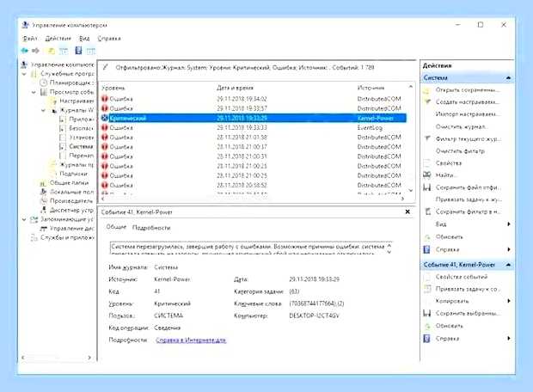Screen dimensions: 533x392
Task: Collapse the Служебные программы tree node
Action: coord(24,74)
